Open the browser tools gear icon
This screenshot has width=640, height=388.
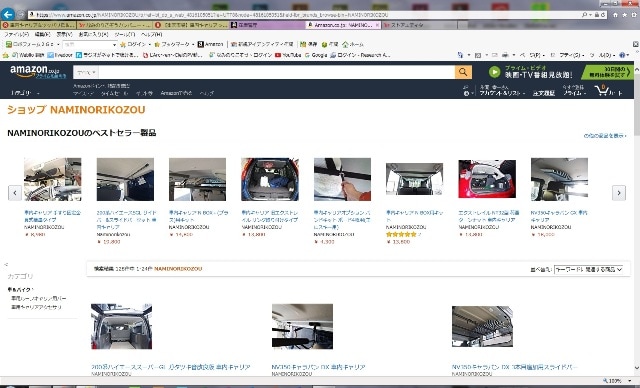(x=634, y=15)
